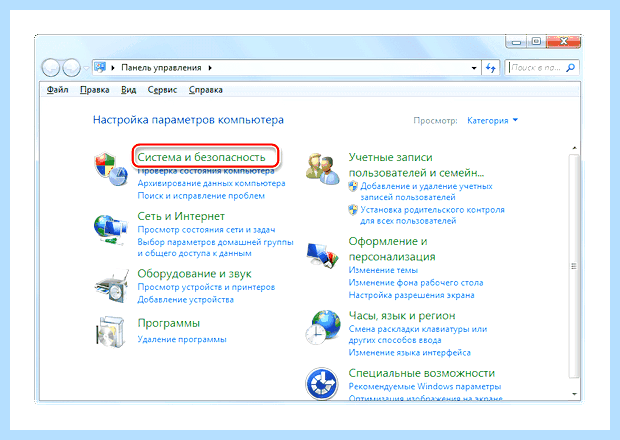This screenshot has width=620, height=440.
Task: Open recent pages dropdown near navigation arrows
Action: pyautogui.click(x=86, y=68)
